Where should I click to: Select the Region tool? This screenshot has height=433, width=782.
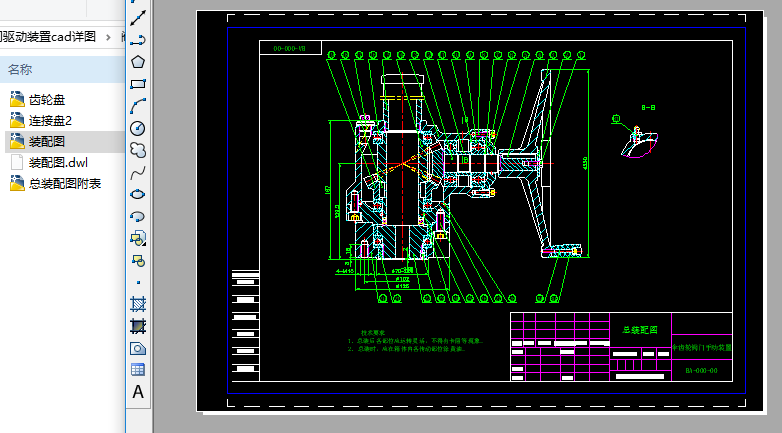(x=138, y=348)
